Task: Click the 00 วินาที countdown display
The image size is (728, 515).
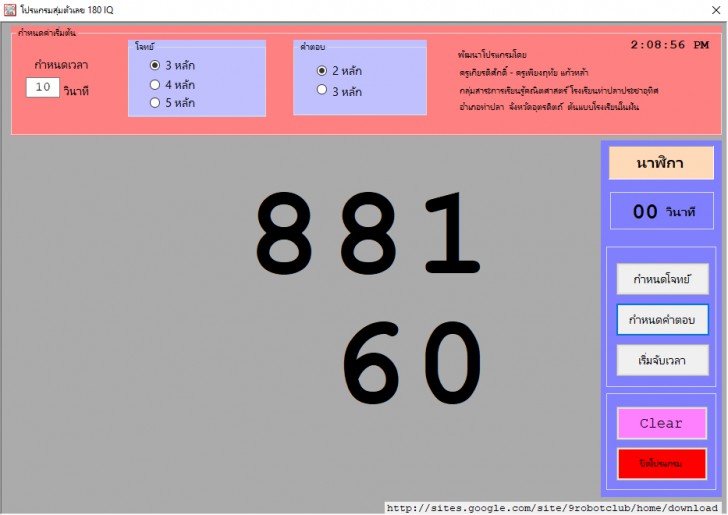Action: coord(662,211)
